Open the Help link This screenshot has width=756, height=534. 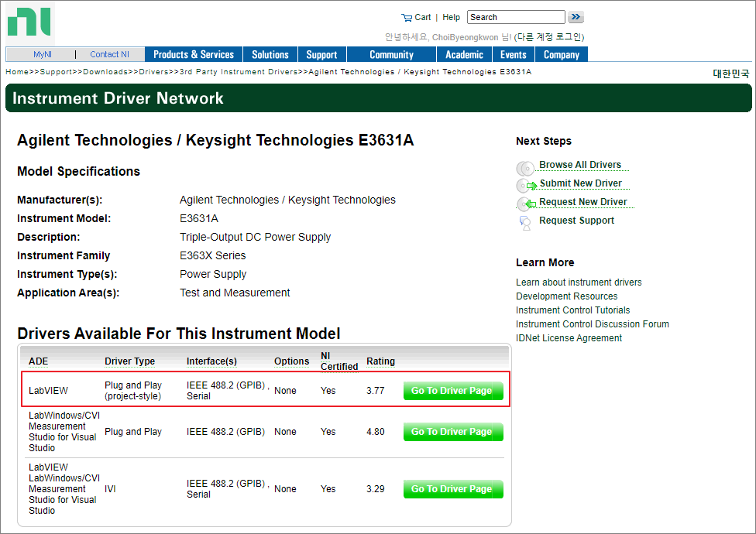pos(452,17)
